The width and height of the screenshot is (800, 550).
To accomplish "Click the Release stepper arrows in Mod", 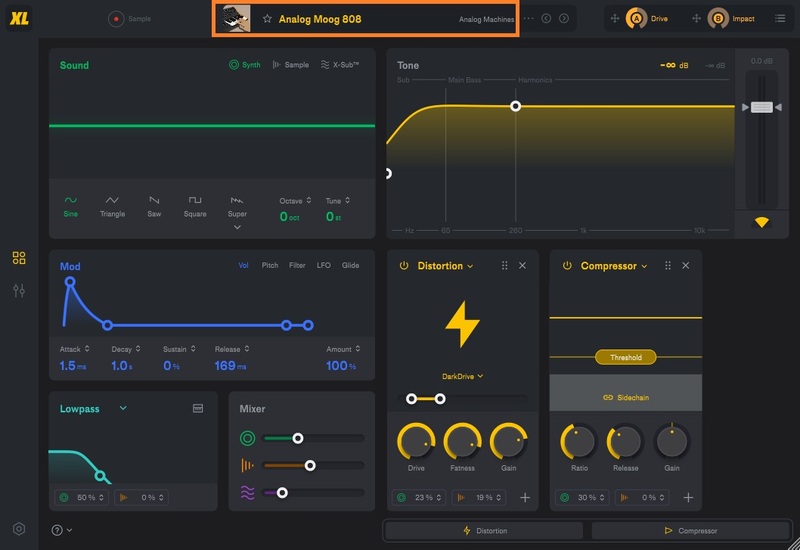I will pos(247,349).
